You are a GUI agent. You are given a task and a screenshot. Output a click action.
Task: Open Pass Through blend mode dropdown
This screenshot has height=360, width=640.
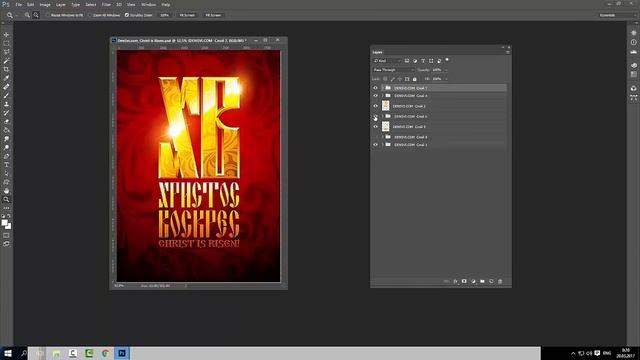tap(393, 70)
